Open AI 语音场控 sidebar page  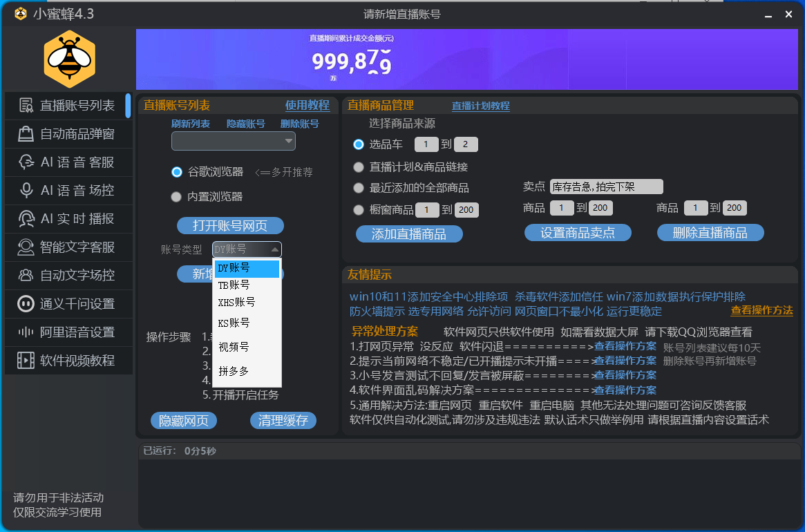click(x=69, y=191)
